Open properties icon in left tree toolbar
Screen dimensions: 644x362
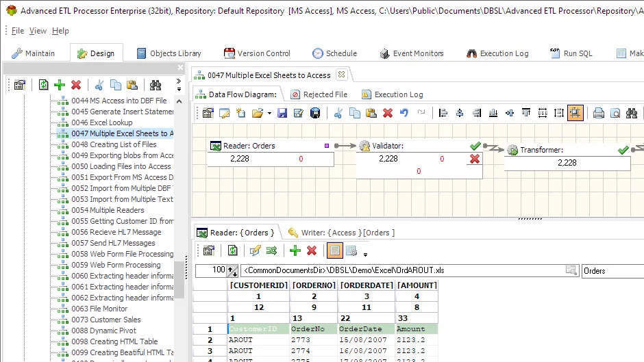[x=19, y=85]
